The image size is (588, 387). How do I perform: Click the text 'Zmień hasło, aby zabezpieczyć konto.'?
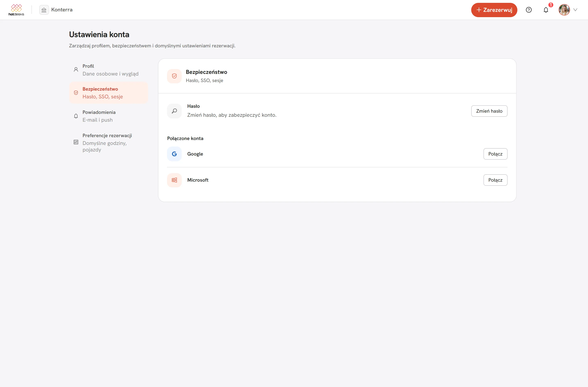pos(232,115)
